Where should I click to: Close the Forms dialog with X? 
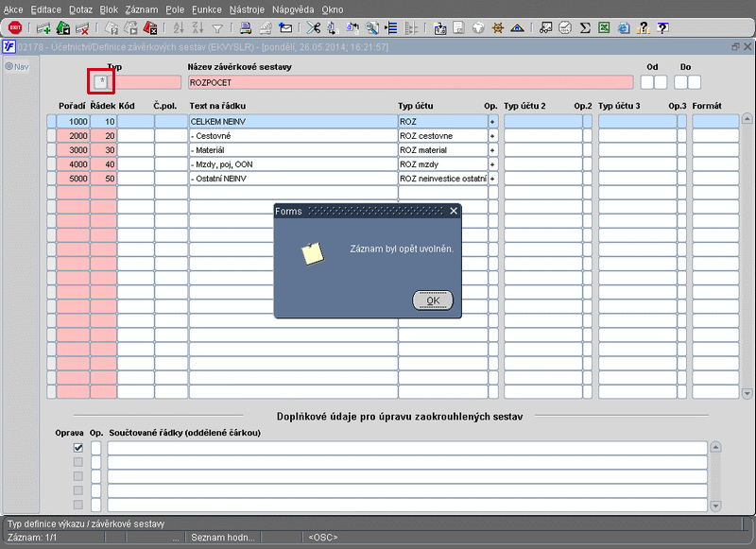pos(454,211)
